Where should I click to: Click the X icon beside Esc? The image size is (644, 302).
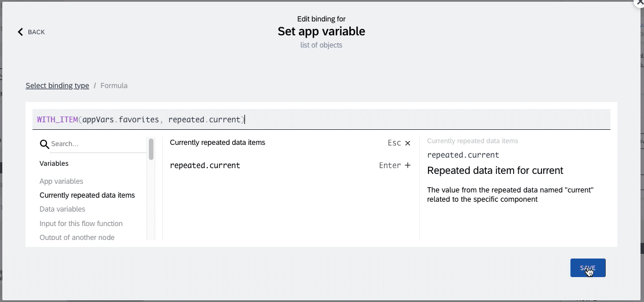408,143
